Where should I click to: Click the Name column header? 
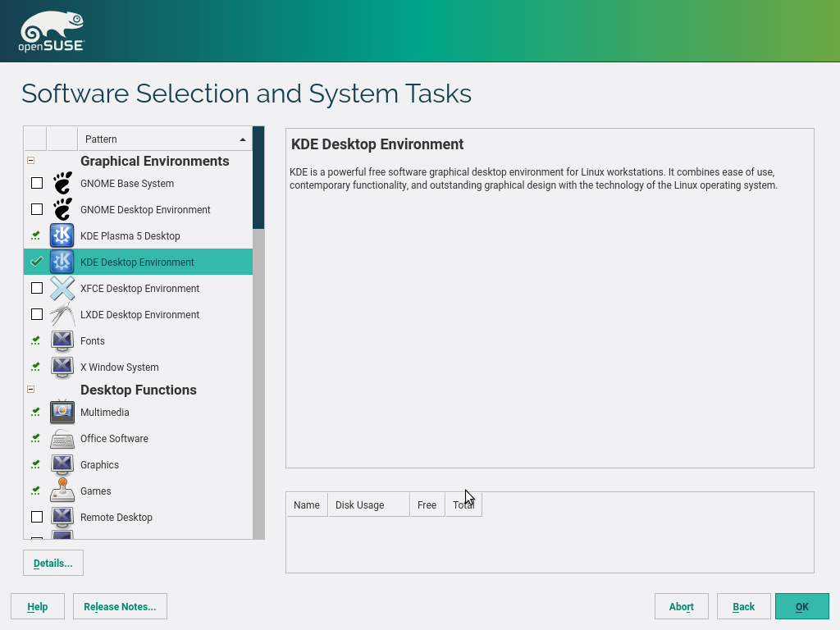coord(307,505)
